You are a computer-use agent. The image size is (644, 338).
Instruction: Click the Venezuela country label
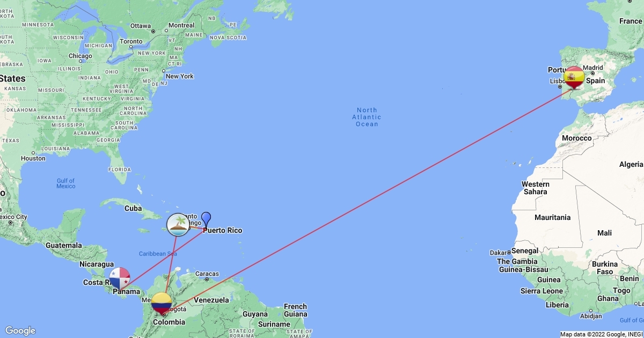point(211,300)
